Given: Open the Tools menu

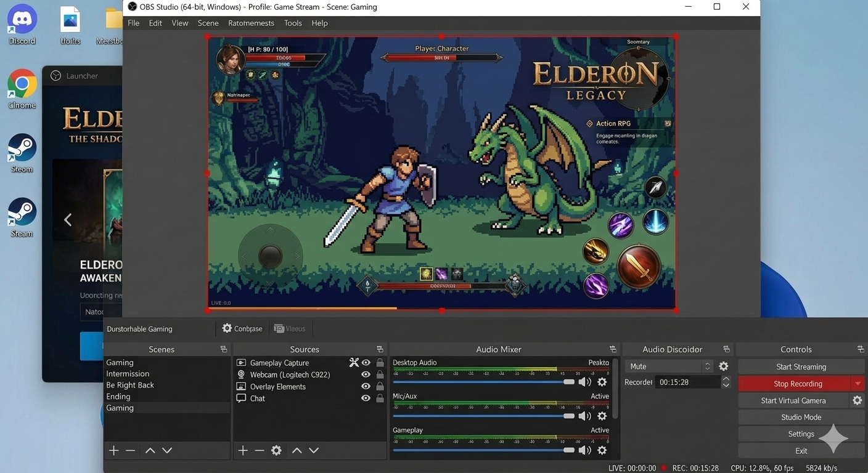Looking at the screenshot, I should [x=293, y=23].
